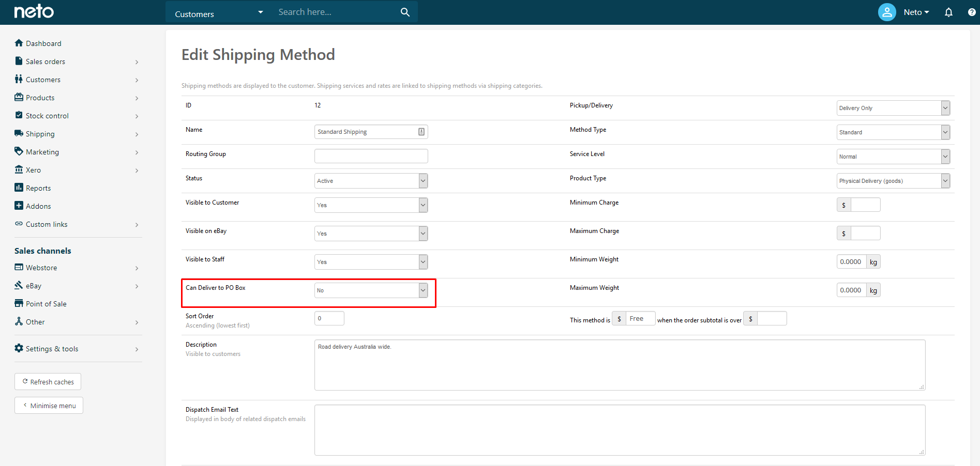This screenshot has height=466, width=980.
Task: Click the Routing Group input field
Action: (x=371, y=156)
